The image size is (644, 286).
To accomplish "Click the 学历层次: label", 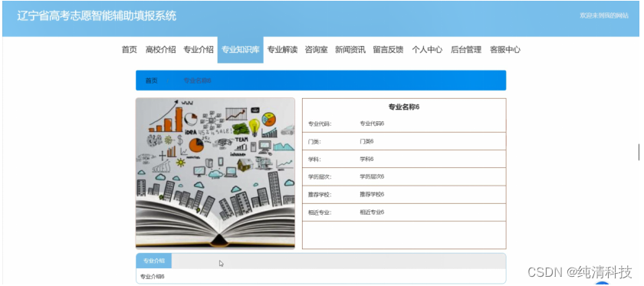I will 320,177.
